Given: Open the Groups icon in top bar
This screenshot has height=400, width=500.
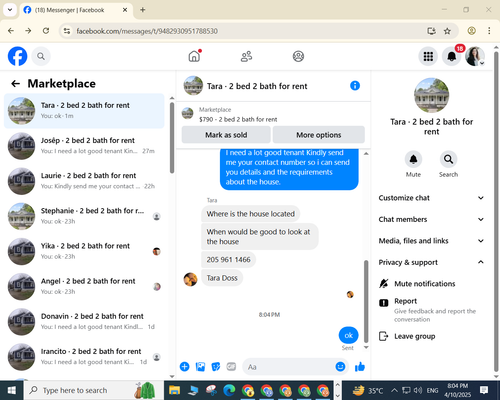Looking at the screenshot, I should point(298,56).
